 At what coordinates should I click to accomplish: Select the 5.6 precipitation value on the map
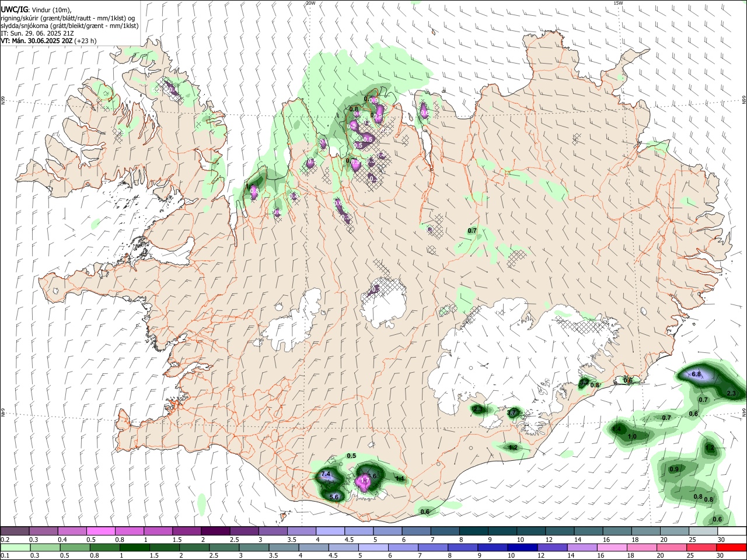coord(334,497)
